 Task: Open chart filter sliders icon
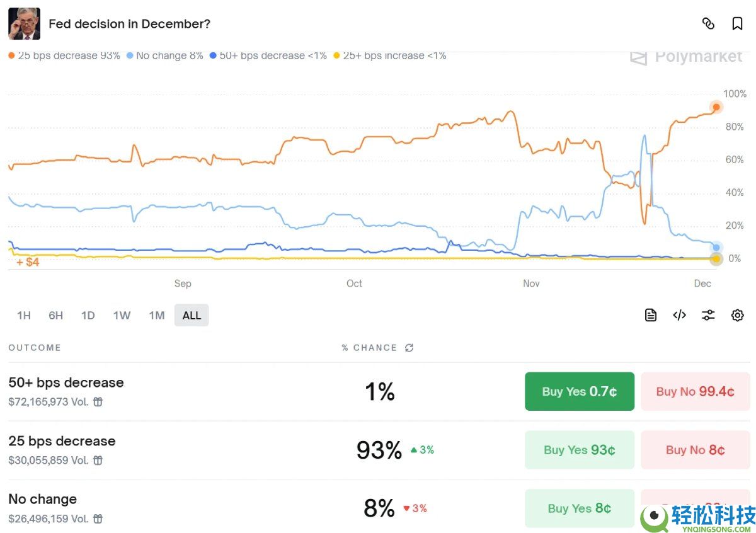click(708, 315)
